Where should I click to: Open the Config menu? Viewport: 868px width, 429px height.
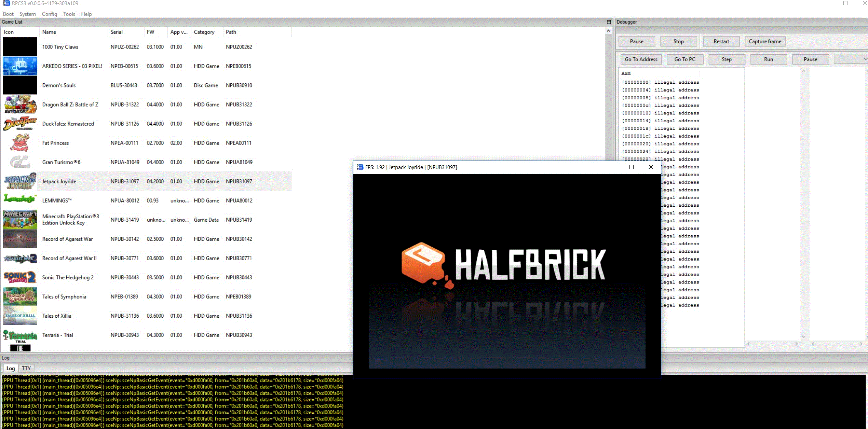[49, 14]
